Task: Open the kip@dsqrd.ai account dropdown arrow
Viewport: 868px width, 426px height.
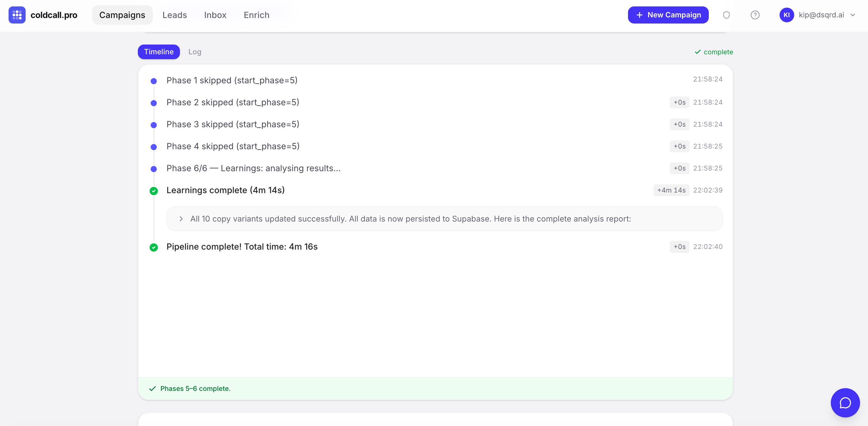Action: coord(852,15)
